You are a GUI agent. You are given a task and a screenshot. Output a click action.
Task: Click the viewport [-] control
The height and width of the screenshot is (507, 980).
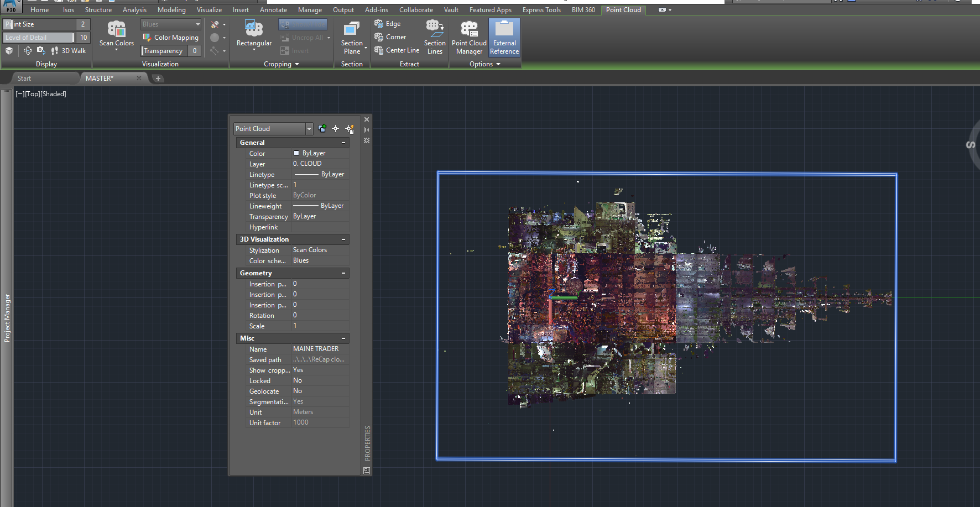[20, 94]
